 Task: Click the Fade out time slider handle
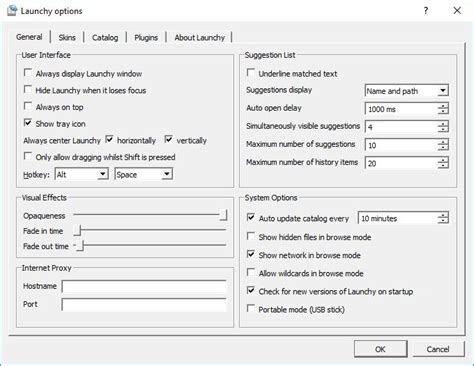click(80, 246)
